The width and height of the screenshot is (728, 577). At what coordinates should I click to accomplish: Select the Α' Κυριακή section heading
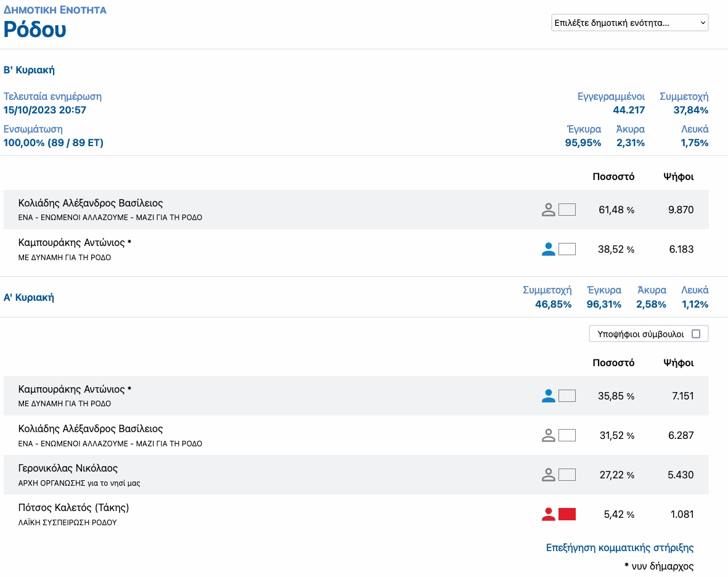[29, 298]
